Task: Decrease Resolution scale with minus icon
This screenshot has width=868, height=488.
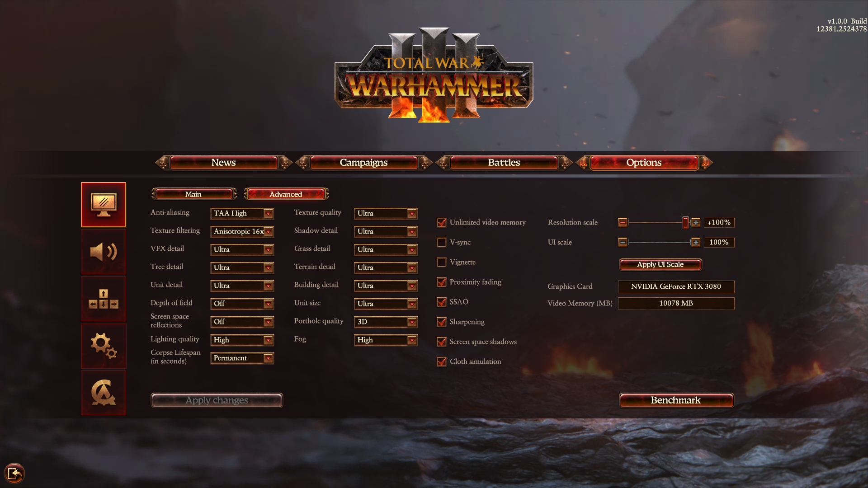Action: point(623,222)
